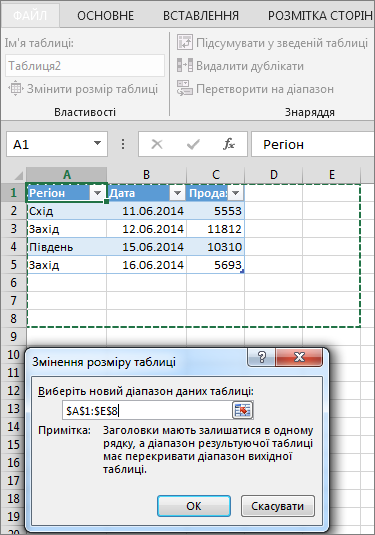Open the ФАЙЛ tab
The width and height of the screenshot is (375, 535).
click(30, 15)
